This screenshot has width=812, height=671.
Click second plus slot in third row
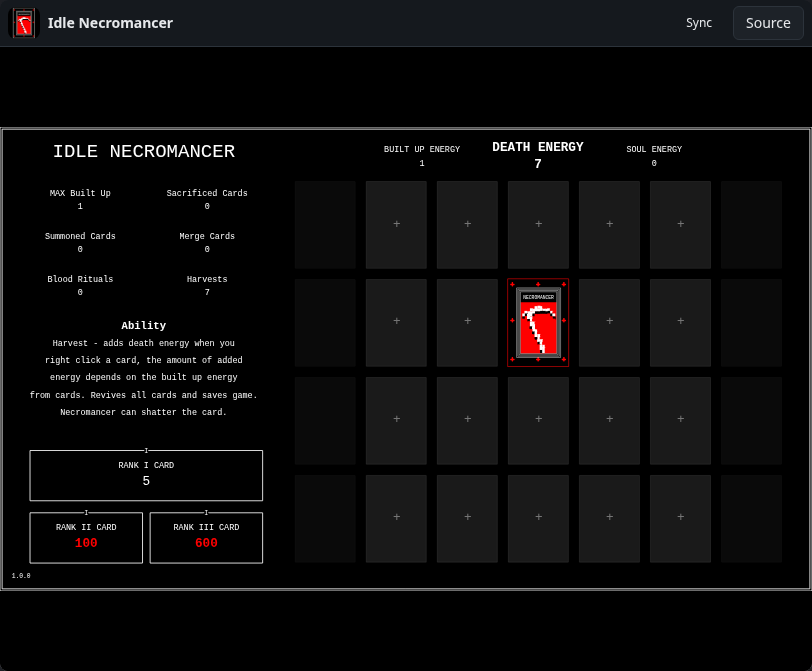(x=467, y=420)
